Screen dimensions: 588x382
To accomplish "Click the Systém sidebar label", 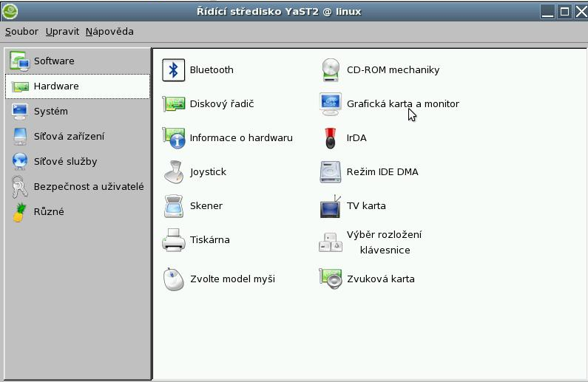I will (x=50, y=112).
